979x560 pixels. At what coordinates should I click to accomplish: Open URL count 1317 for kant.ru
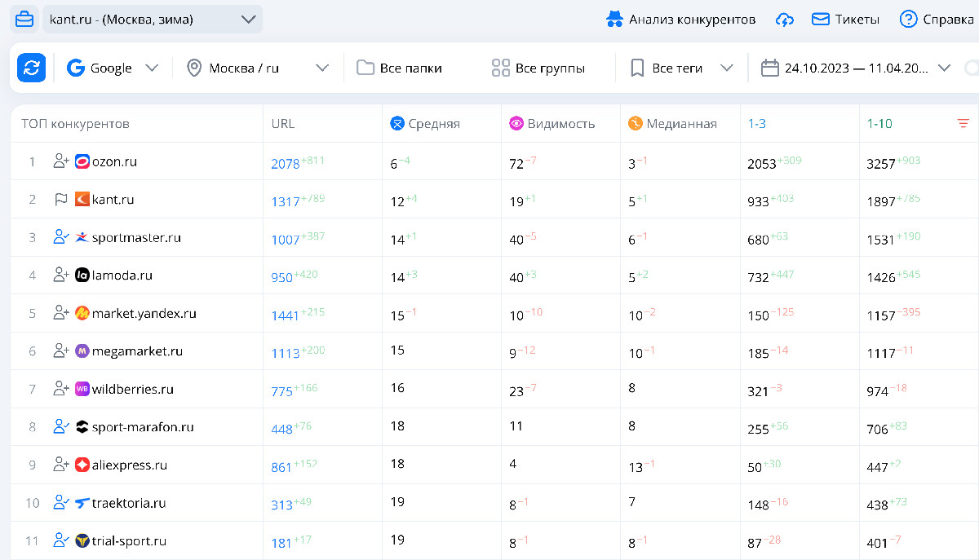pyautogui.click(x=286, y=201)
